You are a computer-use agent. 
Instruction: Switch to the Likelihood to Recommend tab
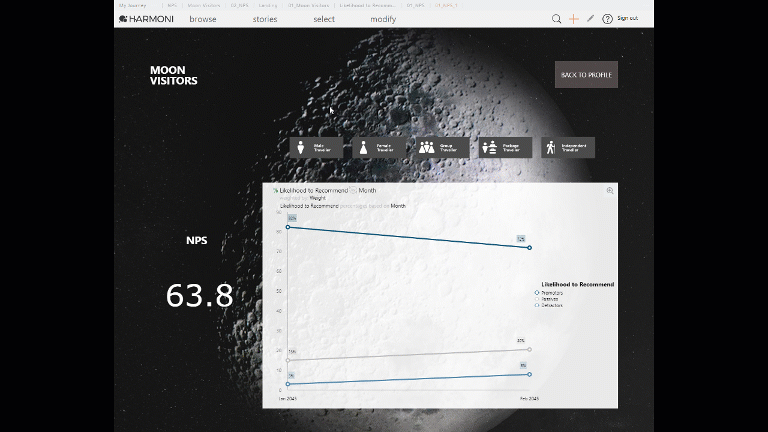coord(367,5)
